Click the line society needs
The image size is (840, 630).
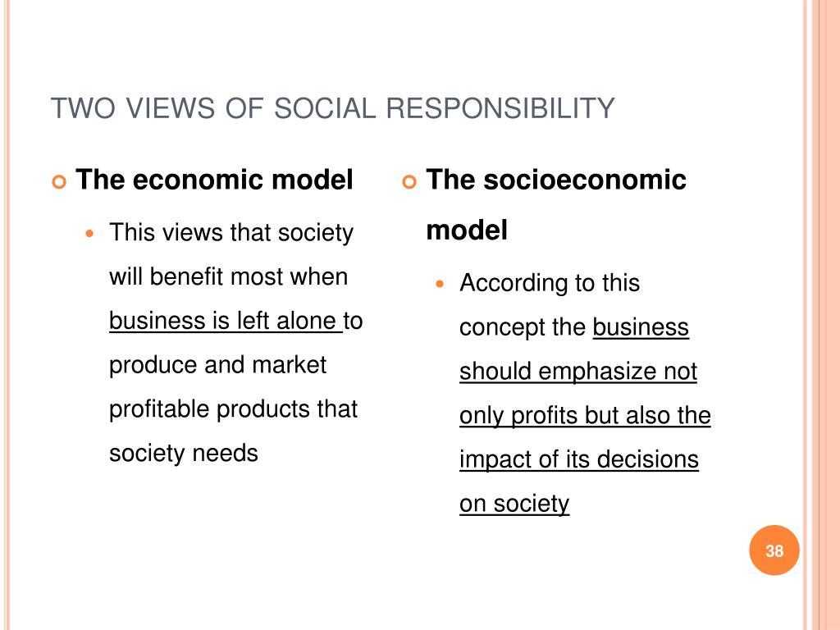183,453
